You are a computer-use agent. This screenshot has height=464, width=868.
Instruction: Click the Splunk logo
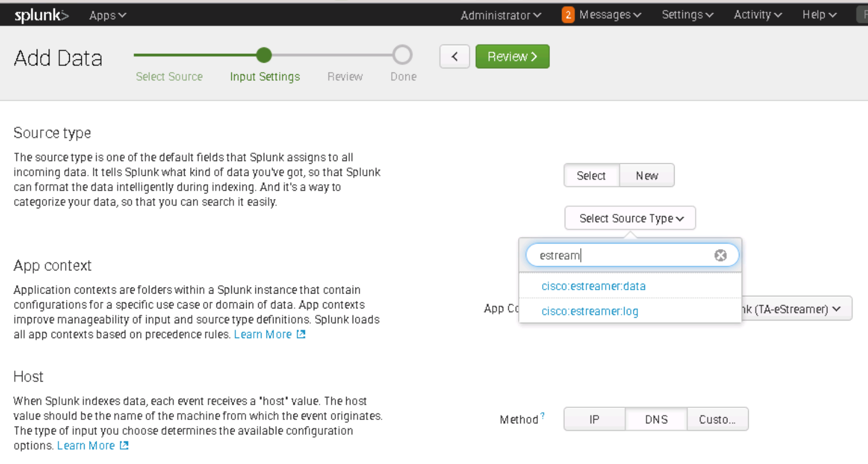coord(41,15)
